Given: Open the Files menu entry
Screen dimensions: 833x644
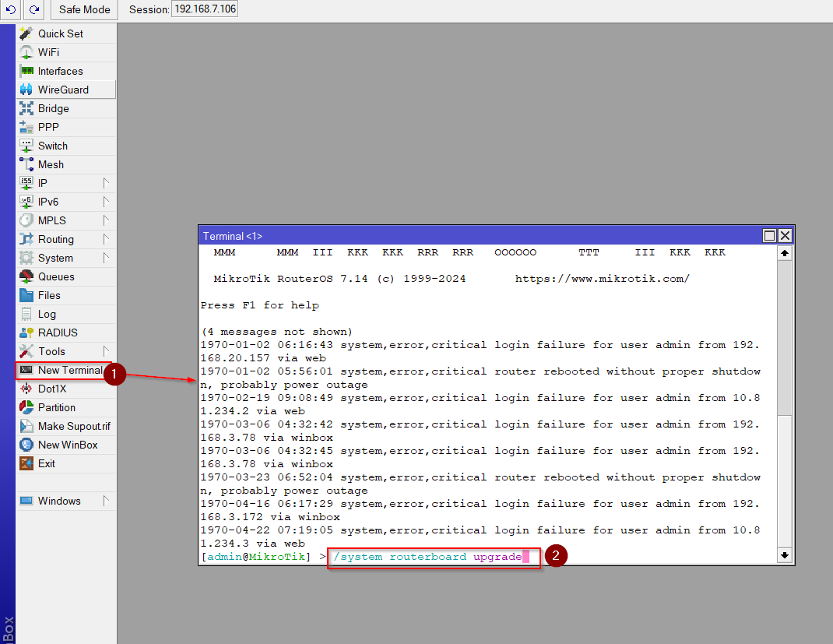Looking at the screenshot, I should tap(66, 295).
